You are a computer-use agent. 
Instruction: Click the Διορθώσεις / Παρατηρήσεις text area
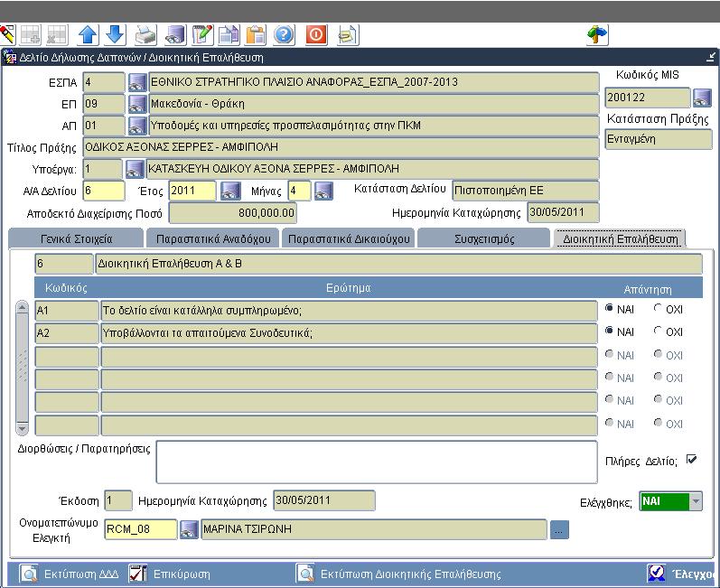(x=377, y=462)
